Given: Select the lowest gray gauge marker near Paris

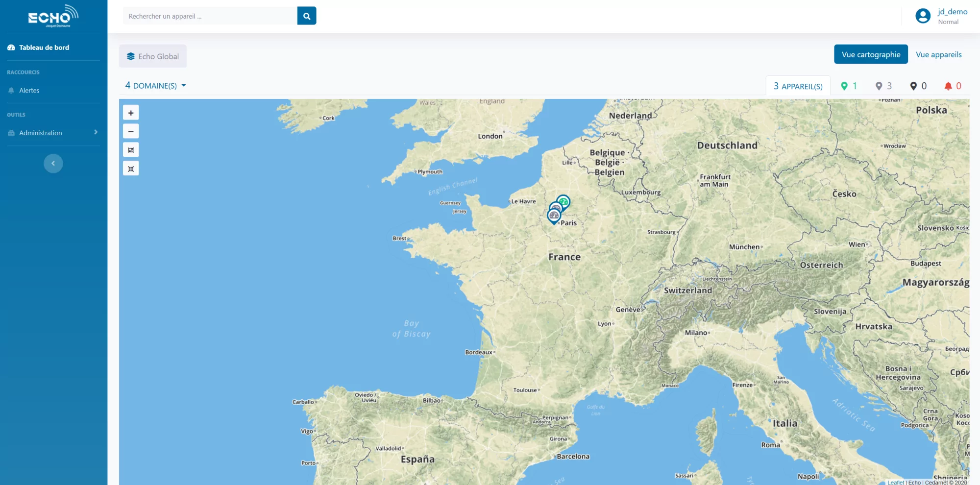Looking at the screenshot, I should (x=554, y=216).
